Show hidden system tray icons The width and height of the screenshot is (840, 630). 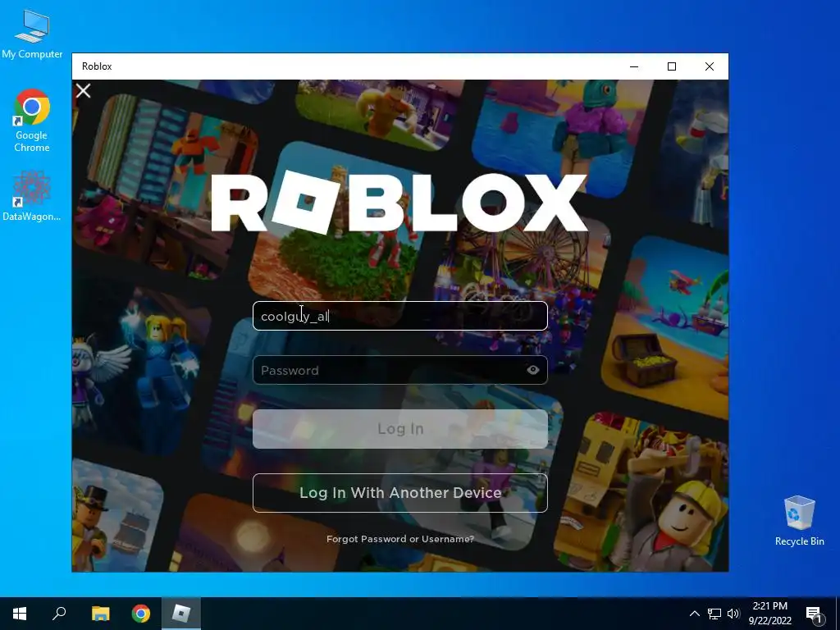click(694, 614)
